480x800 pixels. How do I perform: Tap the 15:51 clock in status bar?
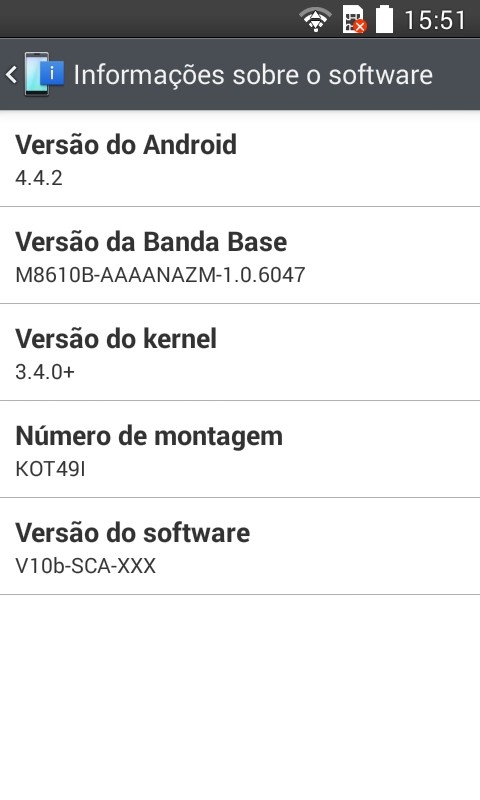[x=435, y=20]
